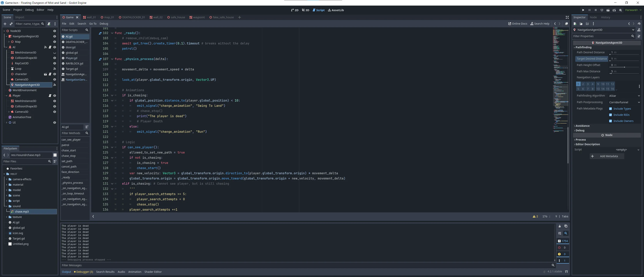Toggle the FileSystem split view mode
Screen dimensions: 644x277
click(x=55, y=155)
